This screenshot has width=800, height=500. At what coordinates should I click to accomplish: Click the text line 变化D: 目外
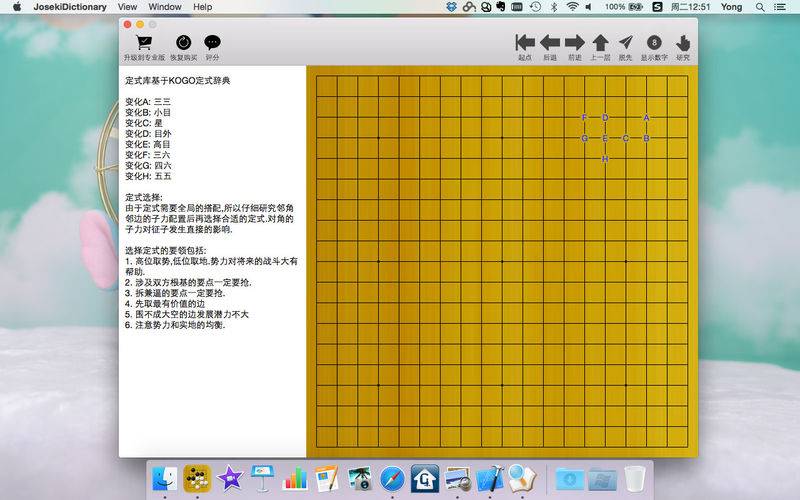[148, 134]
